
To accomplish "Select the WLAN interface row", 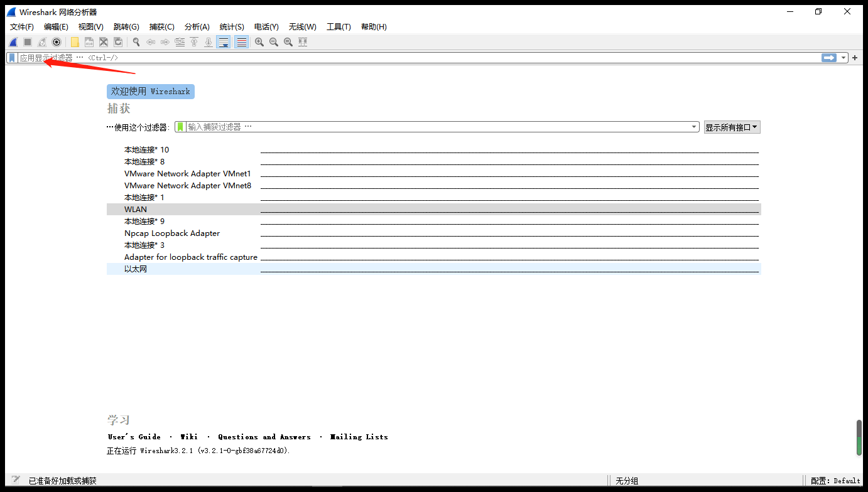I will click(x=433, y=210).
